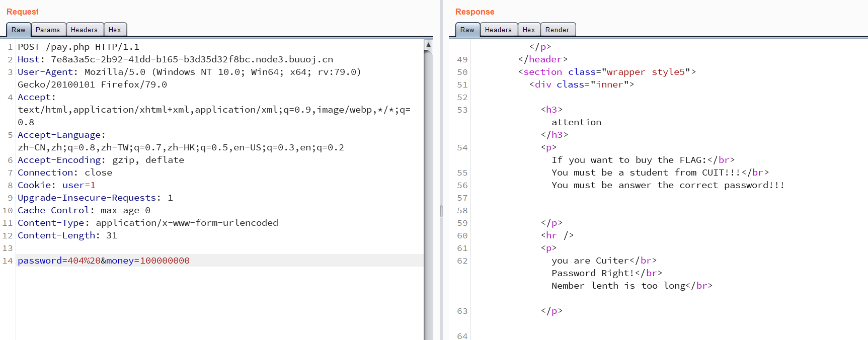The height and width of the screenshot is (340, 868).
Task: Click the Host header value
Action: click(x=192, y=59)
